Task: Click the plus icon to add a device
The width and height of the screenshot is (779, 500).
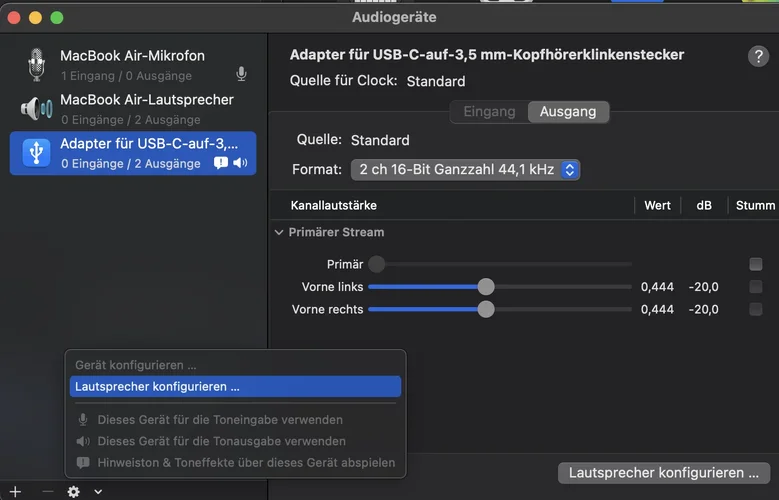Action: click(15, 492)
